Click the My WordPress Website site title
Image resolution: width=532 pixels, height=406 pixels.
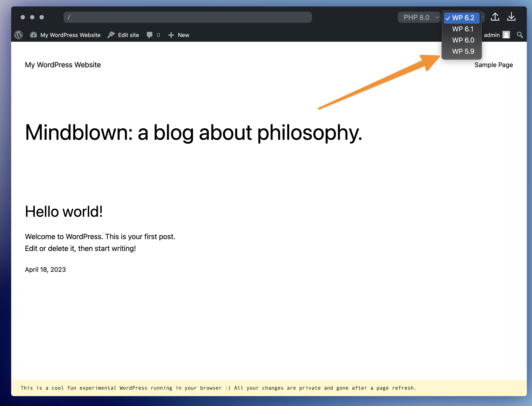tap(63, 65)
